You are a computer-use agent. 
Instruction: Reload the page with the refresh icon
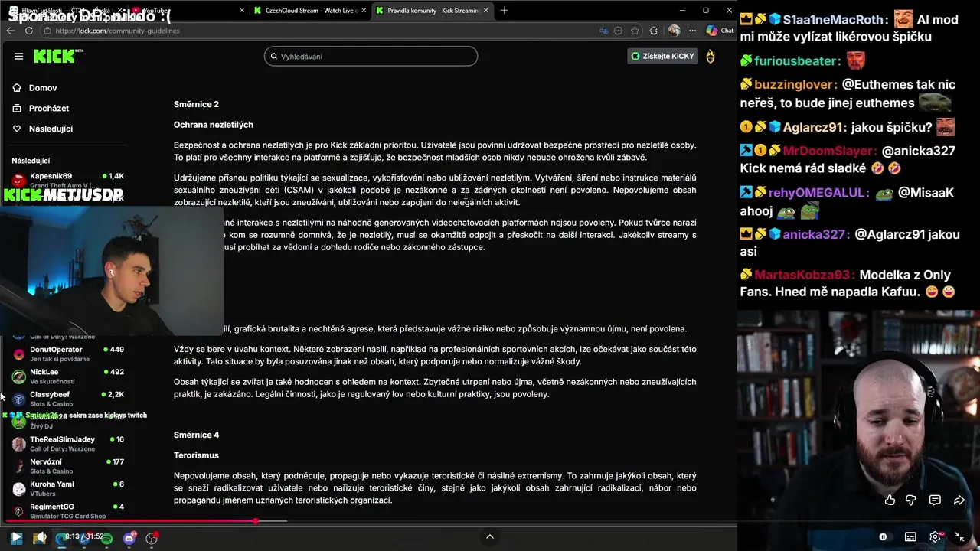[x=29, y=31]
